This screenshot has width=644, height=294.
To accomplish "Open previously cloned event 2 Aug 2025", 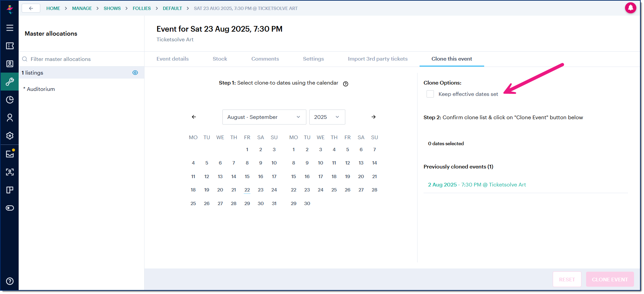I will pos(477,185).
